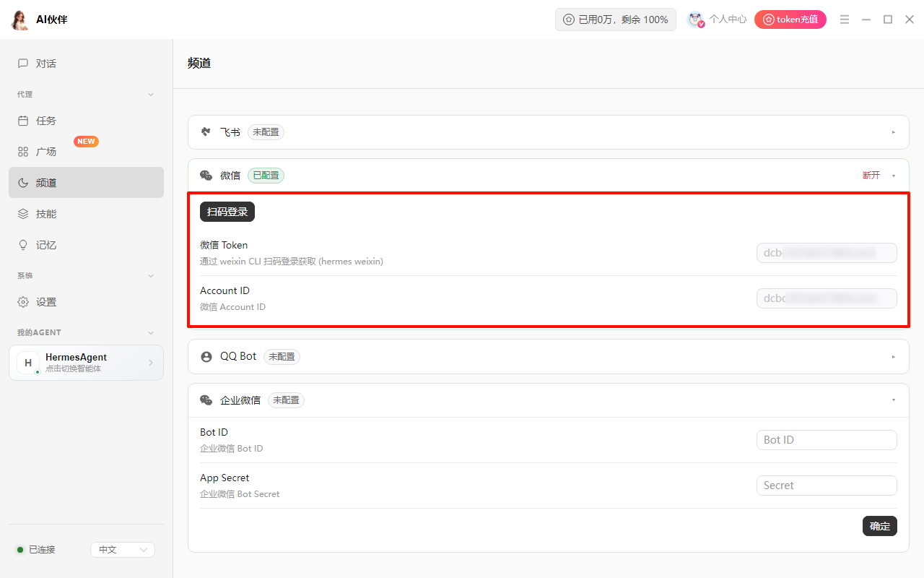Collapse the 微信 channel panel
The height and width of the screenshot is (578, 924).
click(893, 176)
